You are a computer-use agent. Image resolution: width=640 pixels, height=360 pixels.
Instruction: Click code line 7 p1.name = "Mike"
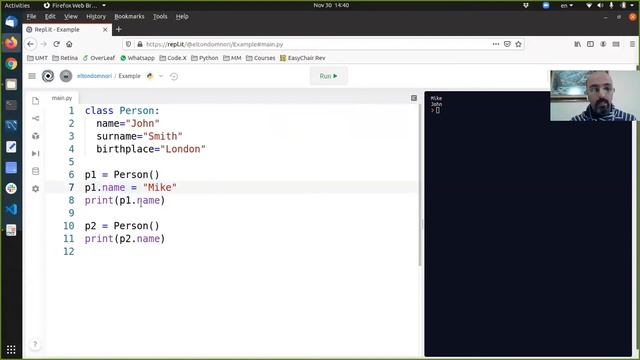(x=131, y=187)
